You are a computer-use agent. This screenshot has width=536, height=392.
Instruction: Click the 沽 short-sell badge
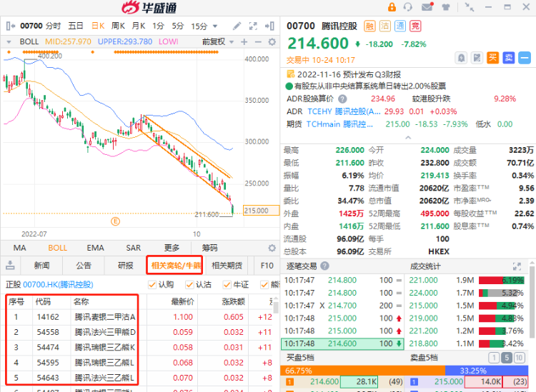click(385, 26)
